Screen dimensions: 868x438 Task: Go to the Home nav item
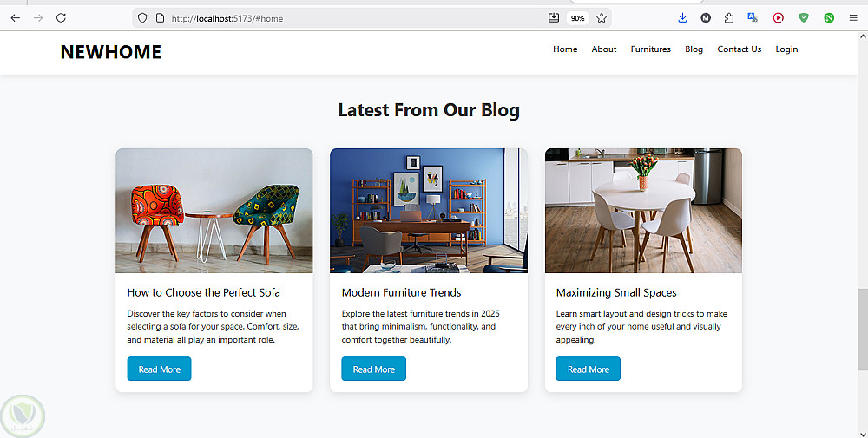(x=565, y=49)
